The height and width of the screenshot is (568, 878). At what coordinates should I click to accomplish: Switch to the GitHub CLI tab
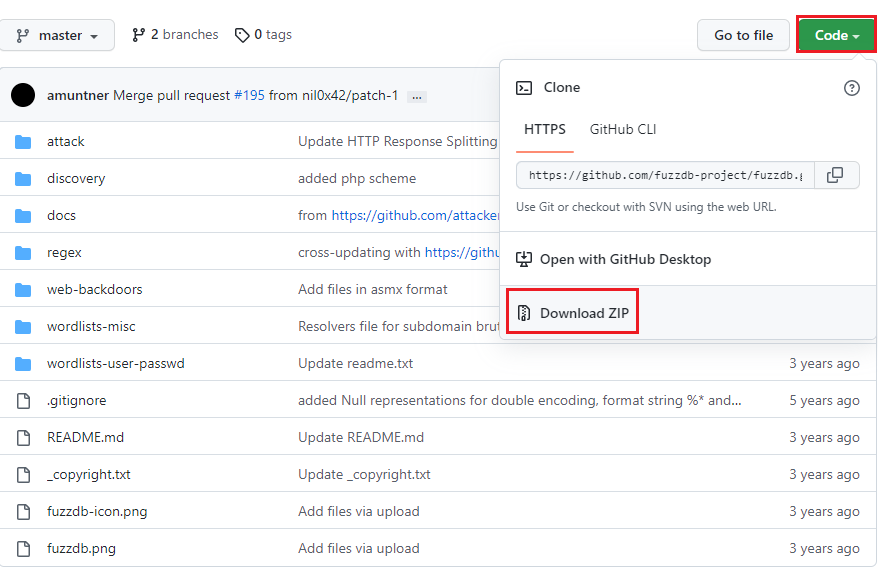pyautogui.click(x=623, y=129)
